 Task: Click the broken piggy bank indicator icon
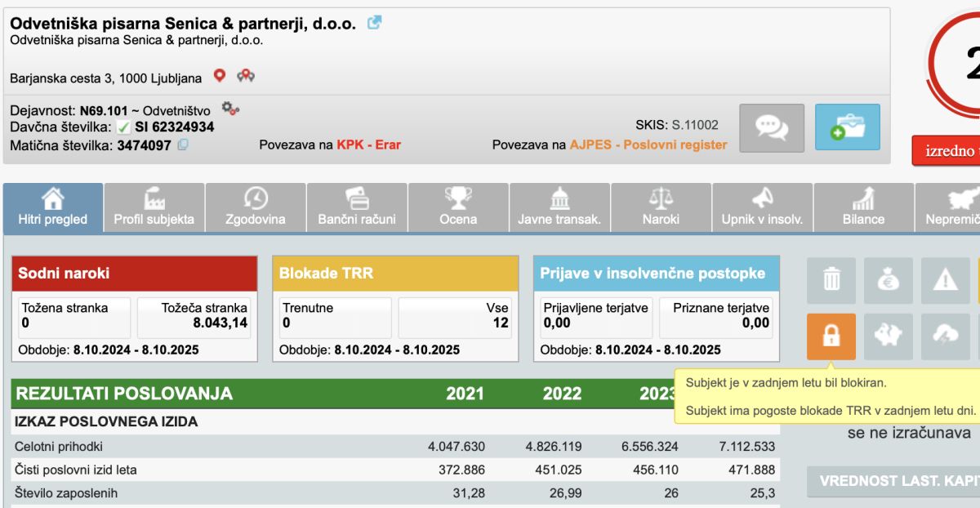[x=888, y=336]
